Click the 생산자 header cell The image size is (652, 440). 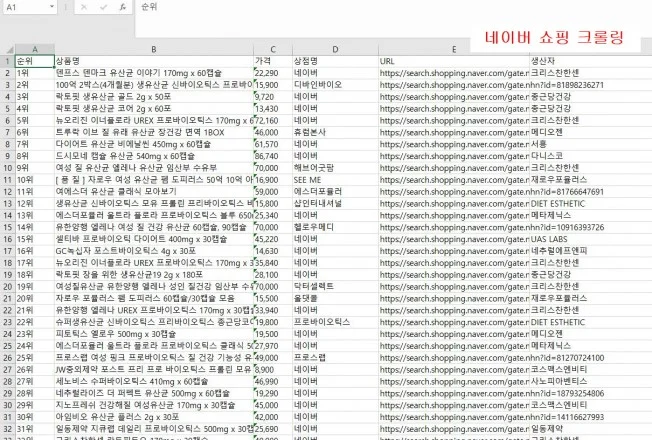(x=590, y=61)
